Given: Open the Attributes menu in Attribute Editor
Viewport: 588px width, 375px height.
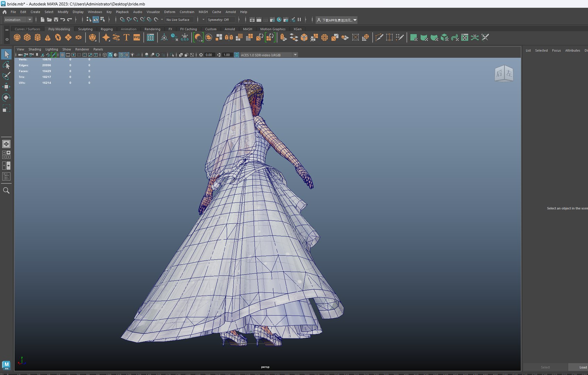Looking at the screenshot, I should click(x=572, y=51).
